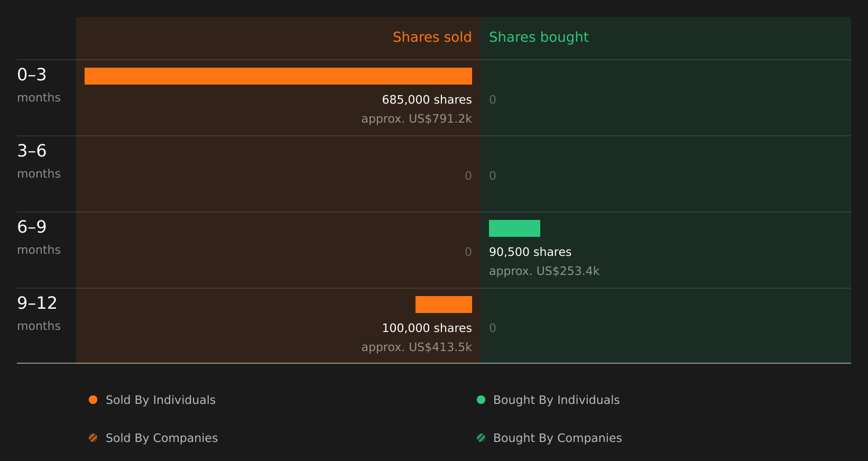Click the Shares sold column header

(x=432, y=37)
